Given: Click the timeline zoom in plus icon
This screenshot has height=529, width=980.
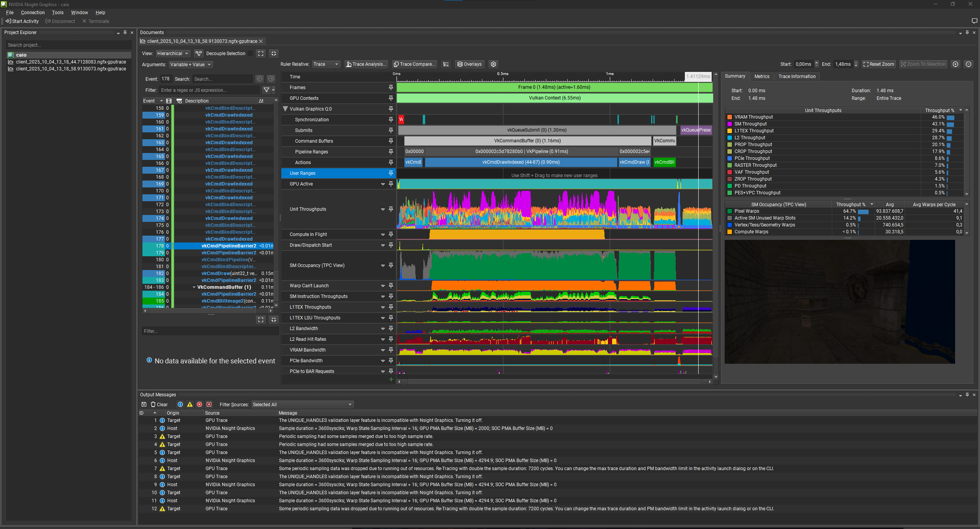Looking at the screenshot, I should pyautogui.click(x=955, y=64).
